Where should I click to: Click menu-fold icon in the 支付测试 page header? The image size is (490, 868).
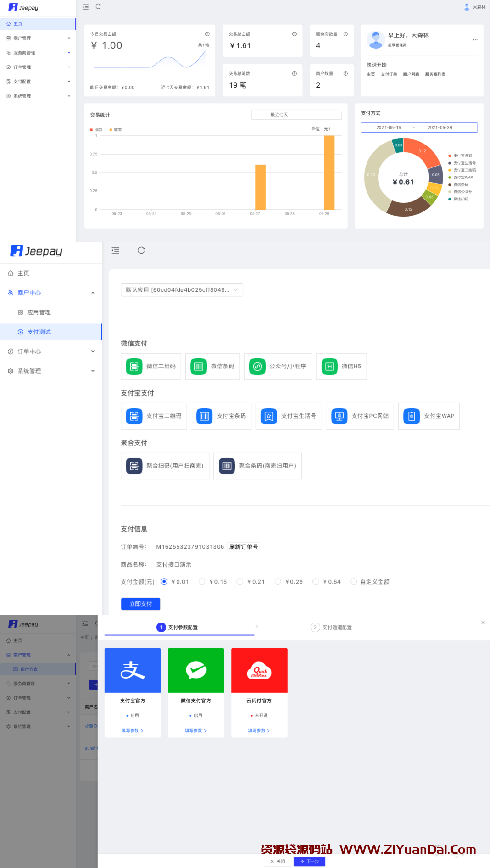click(x=115, y=250)
